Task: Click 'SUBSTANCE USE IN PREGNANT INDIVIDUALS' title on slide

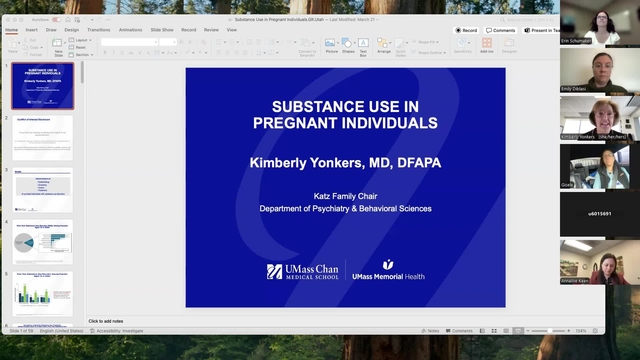Action: 345,115
